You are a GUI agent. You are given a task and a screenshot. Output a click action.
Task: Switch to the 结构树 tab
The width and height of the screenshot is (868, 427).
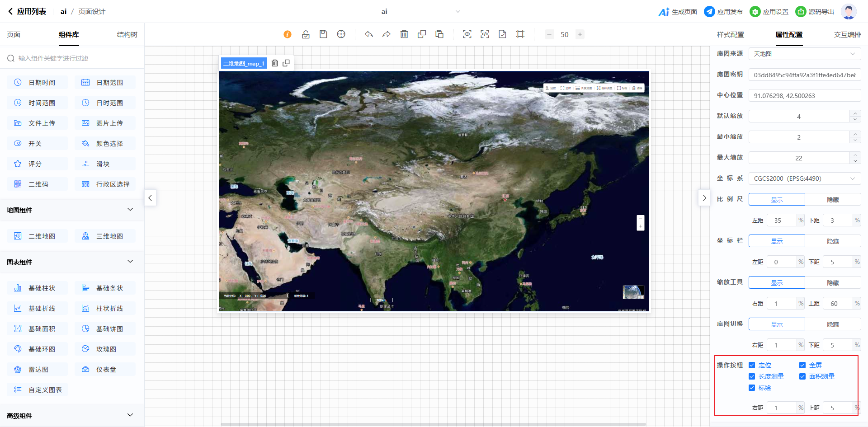click(x=127, y=35)
